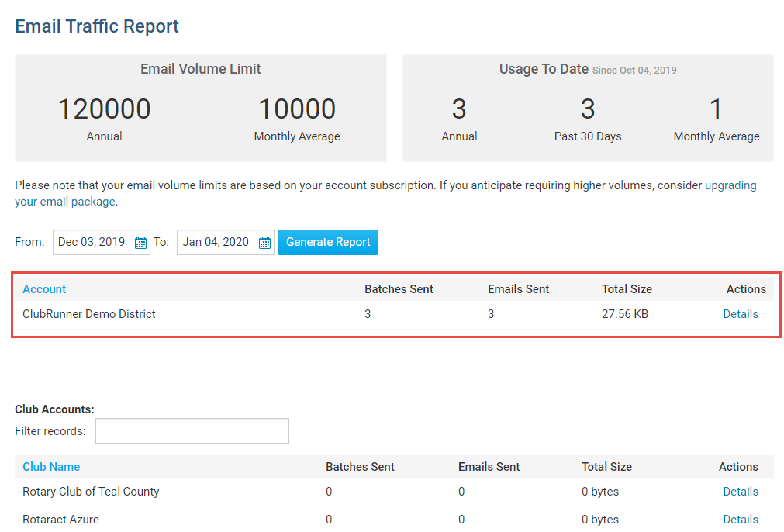View Details for ClubRunner Demo District
Viewport: 784px width, 532px height.
click(740, 314)
